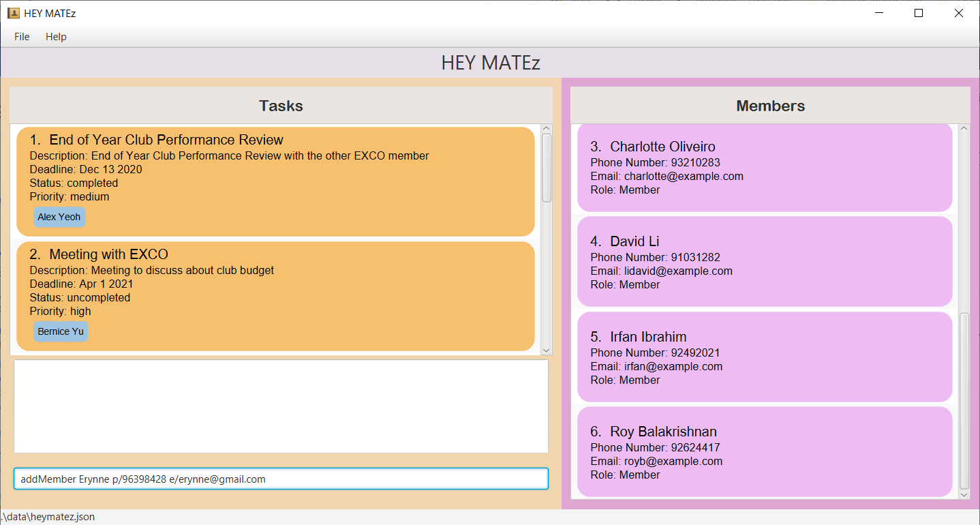Screen dimensions: 980x525
Task: Click email lidavid@example.com
Action: 678,271
